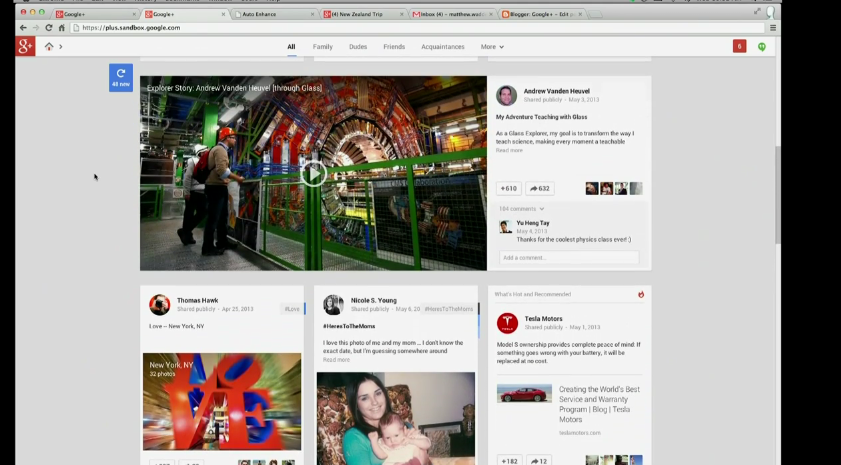Expand the chevron beside the Home icon
Screen dimensions: 841x465
pyautogui.click(x=61, y=47)
